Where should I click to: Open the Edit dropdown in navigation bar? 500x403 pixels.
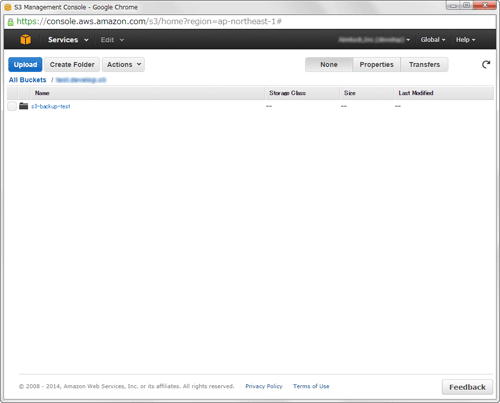112,40
